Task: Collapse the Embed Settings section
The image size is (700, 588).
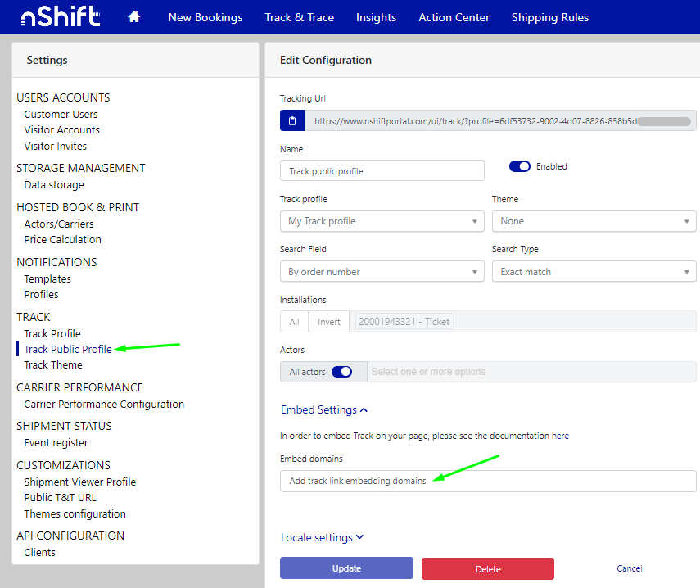Action: click(324, 409)
